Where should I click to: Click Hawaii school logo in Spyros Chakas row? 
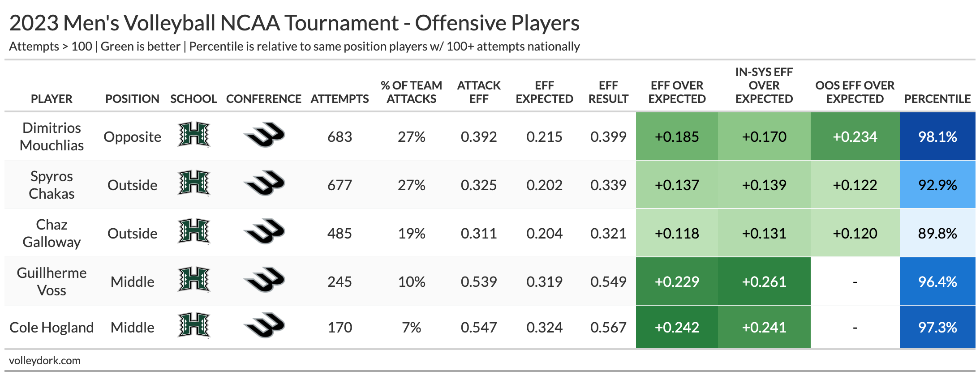pyautogui.click(x=193, y=183)
